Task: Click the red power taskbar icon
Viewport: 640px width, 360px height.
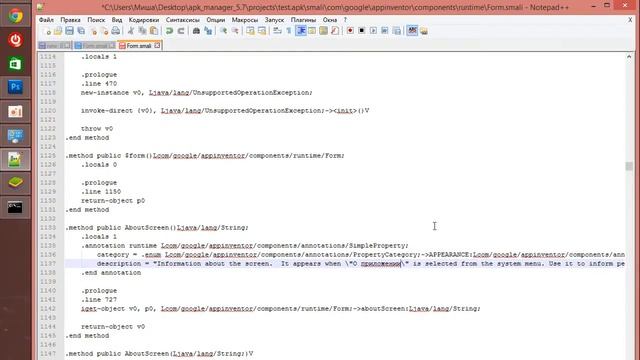Action: pos(15,40)
